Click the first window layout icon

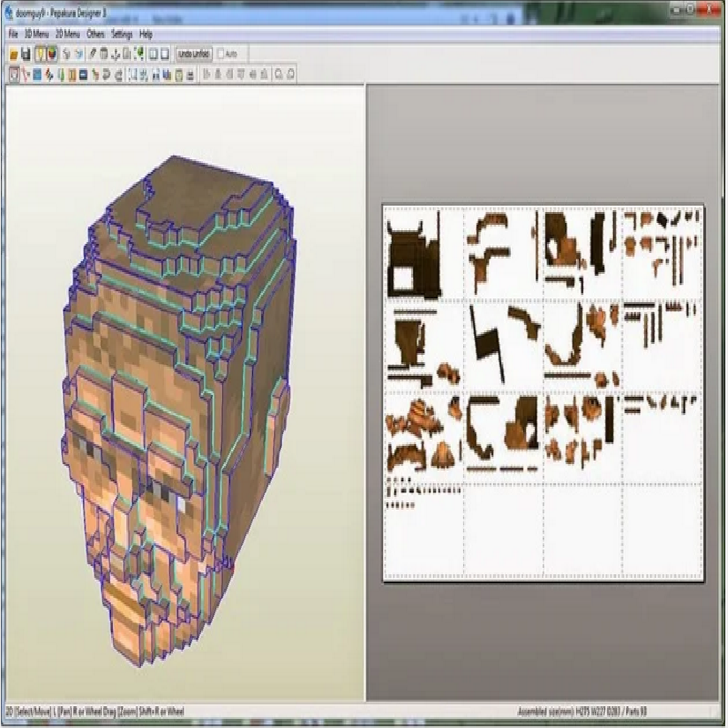[x=153, y=55]
